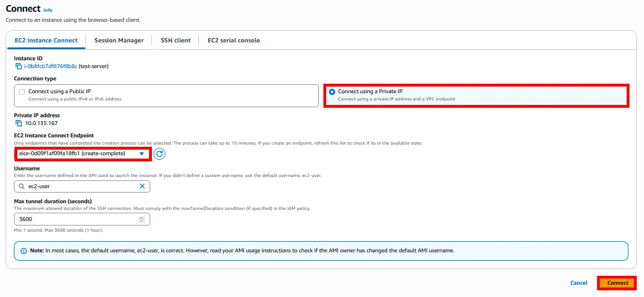Click the orange Connect button
The image size is (644, 297).
click(618, 283)
